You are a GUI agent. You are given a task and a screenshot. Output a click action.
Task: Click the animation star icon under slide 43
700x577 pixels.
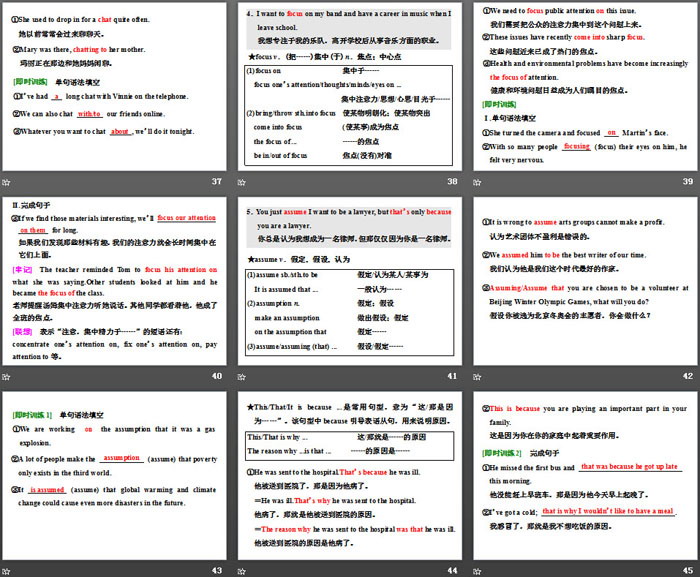tap(6, 571)
